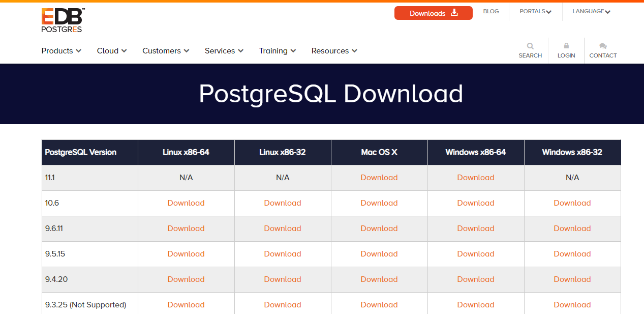644x314 pixels.
Task: Open the LANGUAGE selector
Action: pyautogui.click(x=591, y=11)
